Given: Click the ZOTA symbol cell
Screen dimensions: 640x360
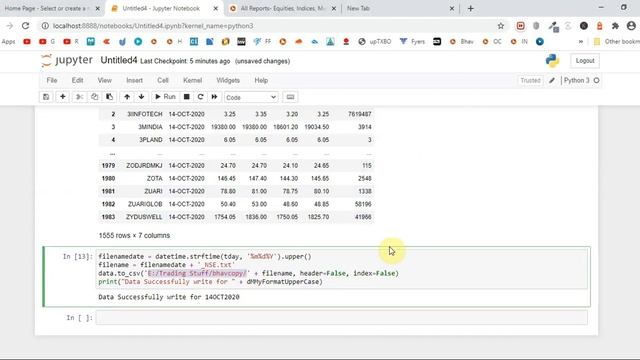Looking at the screenshot, I should point(155,178).
